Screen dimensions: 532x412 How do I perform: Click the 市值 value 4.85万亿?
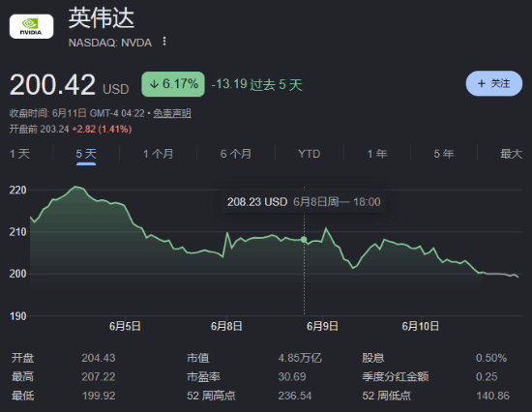(x=300, y=358)
